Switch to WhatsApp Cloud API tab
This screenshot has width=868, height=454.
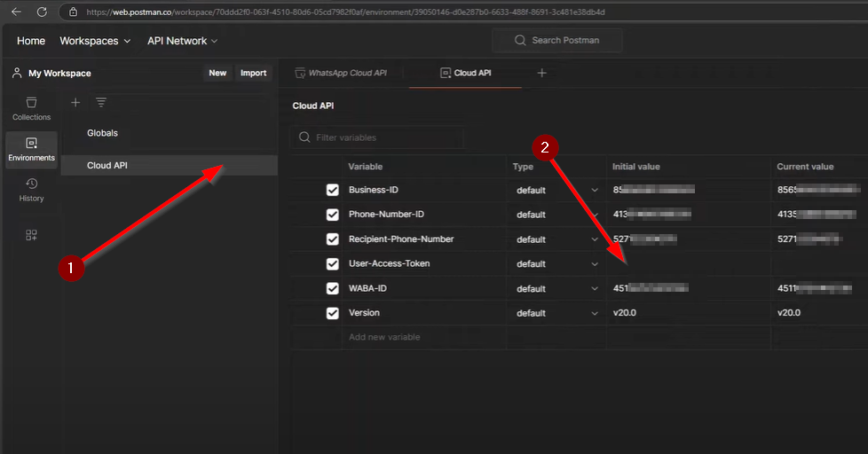coord(342,73)
